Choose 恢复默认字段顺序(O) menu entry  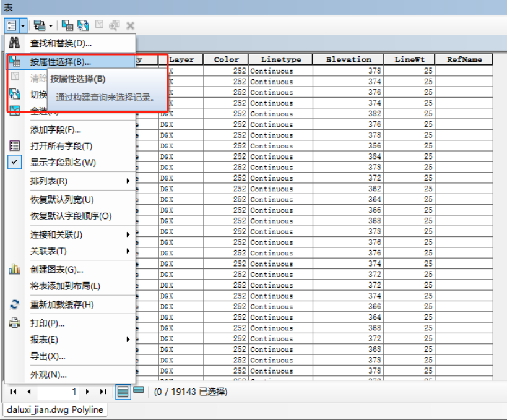point(71,216)
